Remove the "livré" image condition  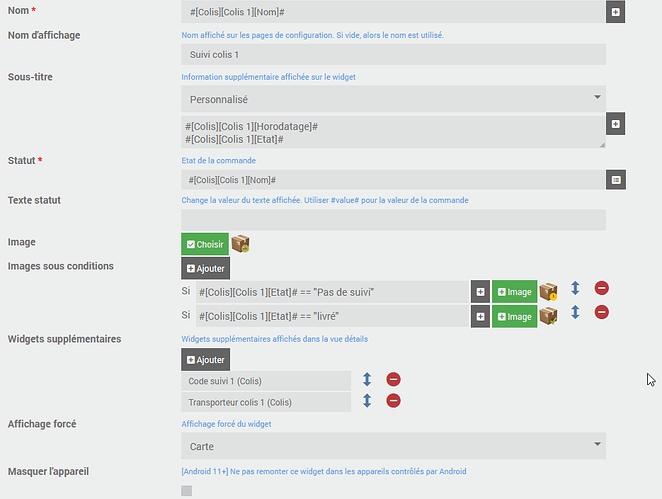tap(602, 313)
